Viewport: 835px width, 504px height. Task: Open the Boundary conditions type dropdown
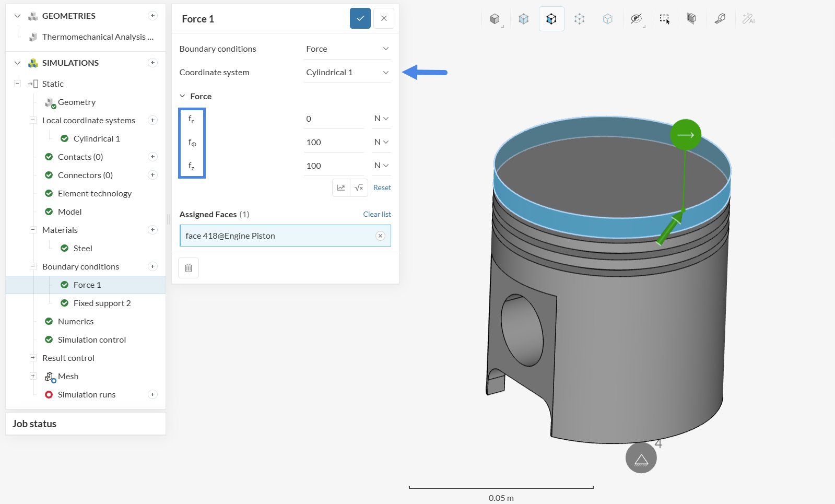pos(347,49)
